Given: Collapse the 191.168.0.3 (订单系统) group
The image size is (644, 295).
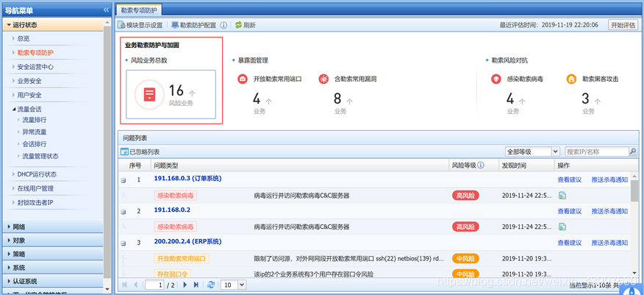Looking at the screenshot, I should point(123,180).
